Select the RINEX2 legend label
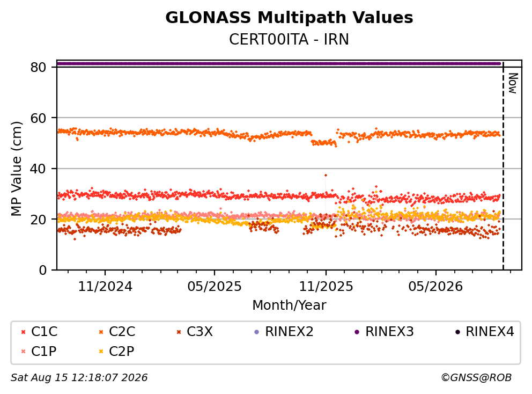The width and height of the screenshot is (532, 394). click(x=289, y=332)
